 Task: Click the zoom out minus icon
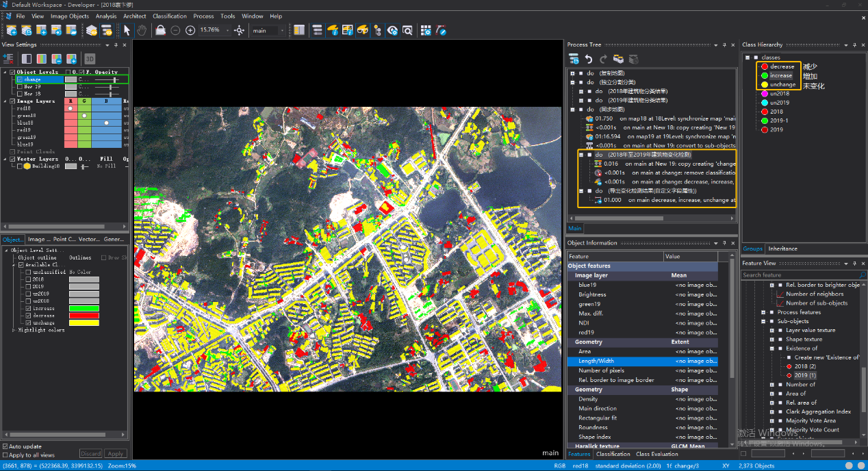click(175, 30)
